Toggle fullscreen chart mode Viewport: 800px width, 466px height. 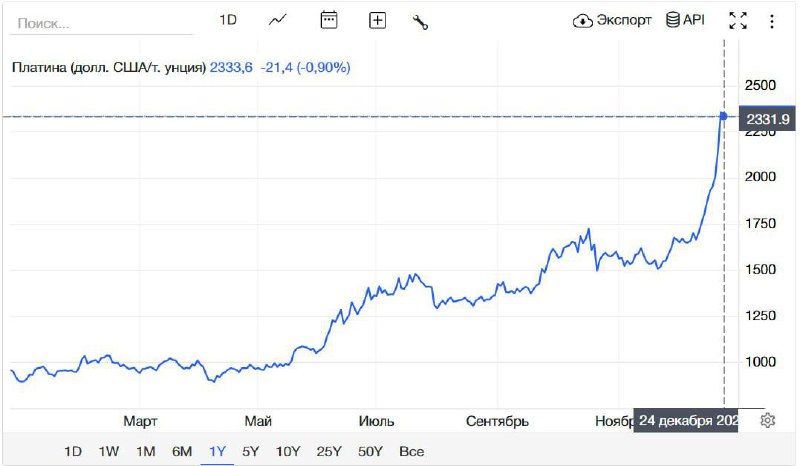click(738, 20)
